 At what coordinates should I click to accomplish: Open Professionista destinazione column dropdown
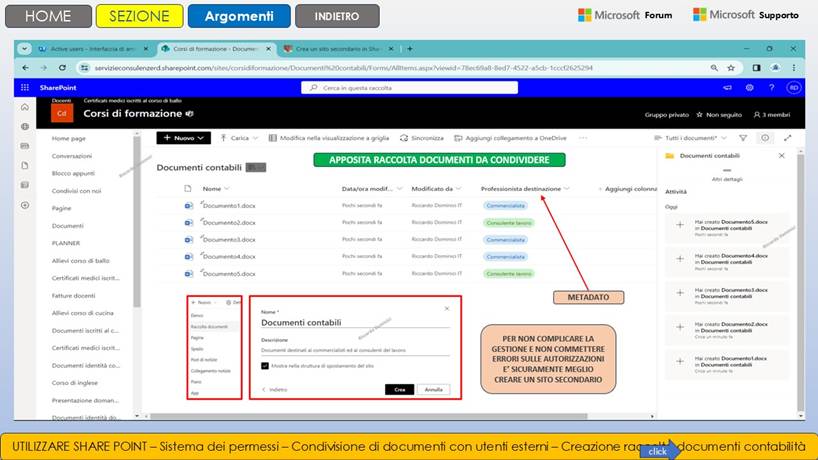click(525, 188)
